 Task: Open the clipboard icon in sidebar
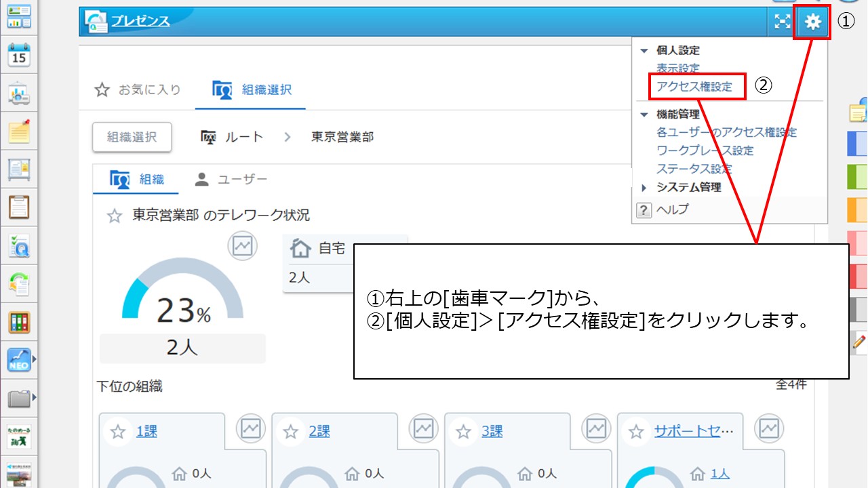click(19, 207)
